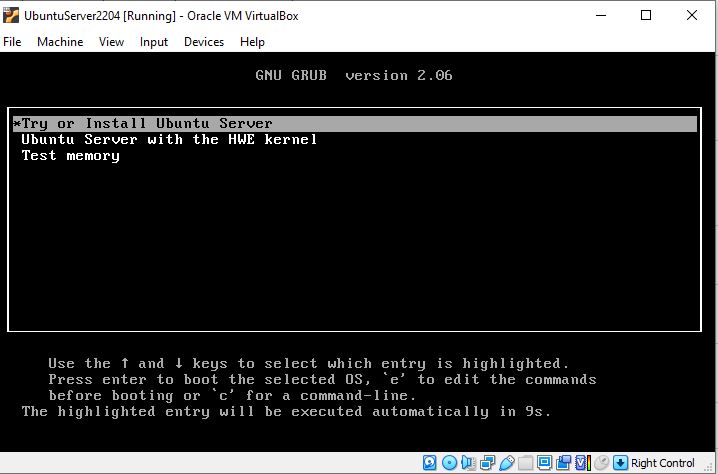Click the shared folders status icon
718x474 pixels.
point(525,463)
